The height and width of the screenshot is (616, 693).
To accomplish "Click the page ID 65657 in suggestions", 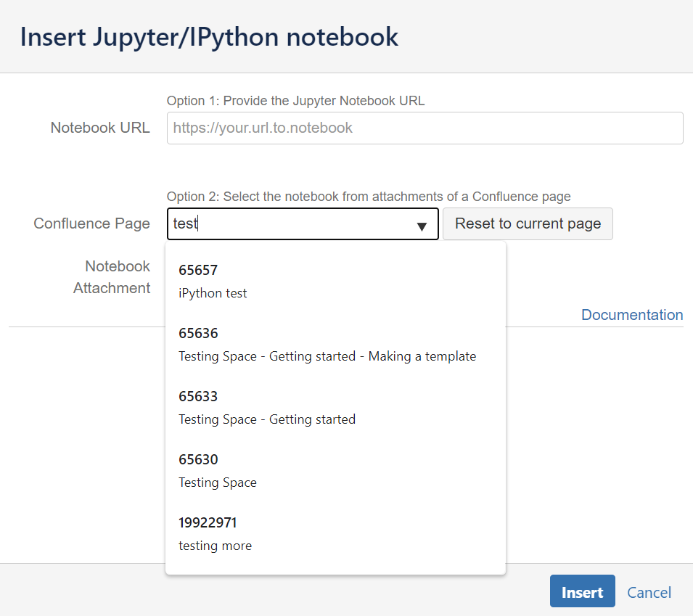I will 198,270.
